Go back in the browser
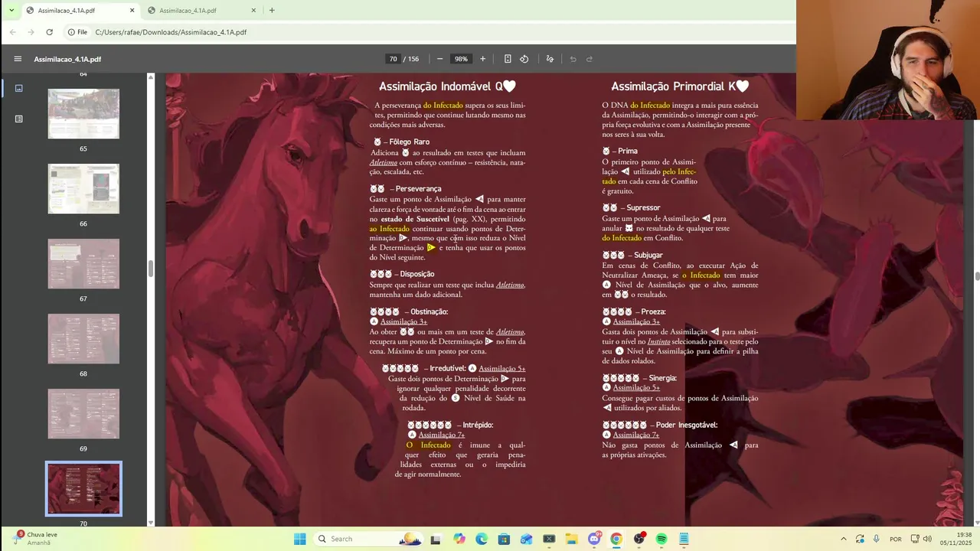This screenshot has width=980, height=551. pos(13,32)
